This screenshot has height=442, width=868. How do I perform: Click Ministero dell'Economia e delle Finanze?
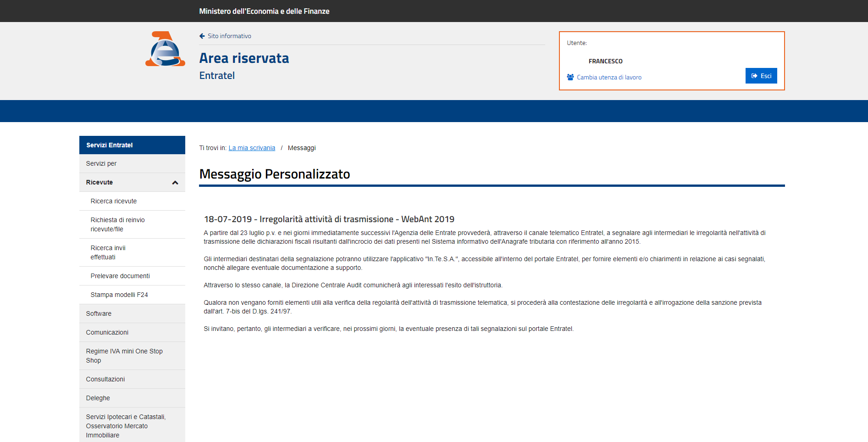(264, 11)
